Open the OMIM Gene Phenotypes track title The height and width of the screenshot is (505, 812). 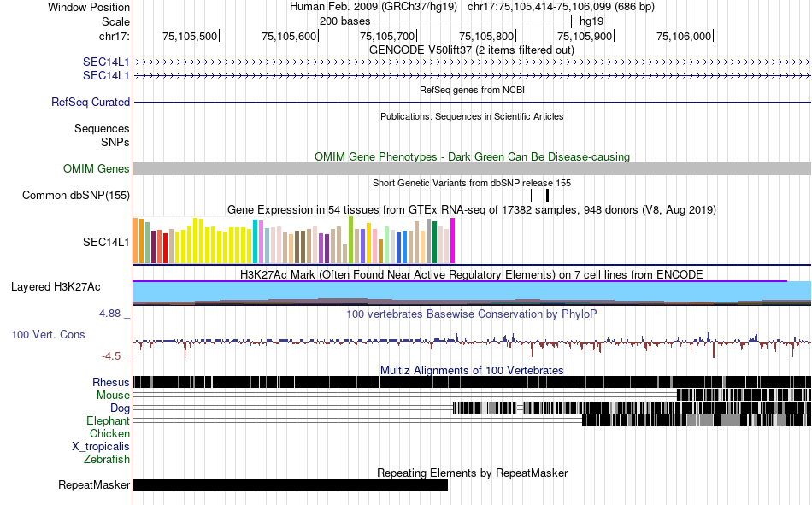[x=472, y=157]
